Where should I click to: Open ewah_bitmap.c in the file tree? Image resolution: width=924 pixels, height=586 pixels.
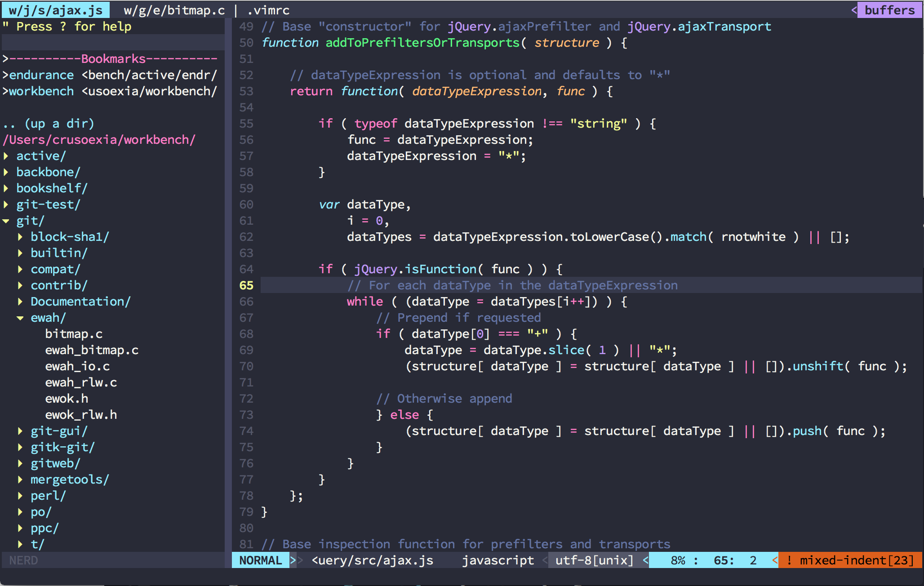pos(92,350)
